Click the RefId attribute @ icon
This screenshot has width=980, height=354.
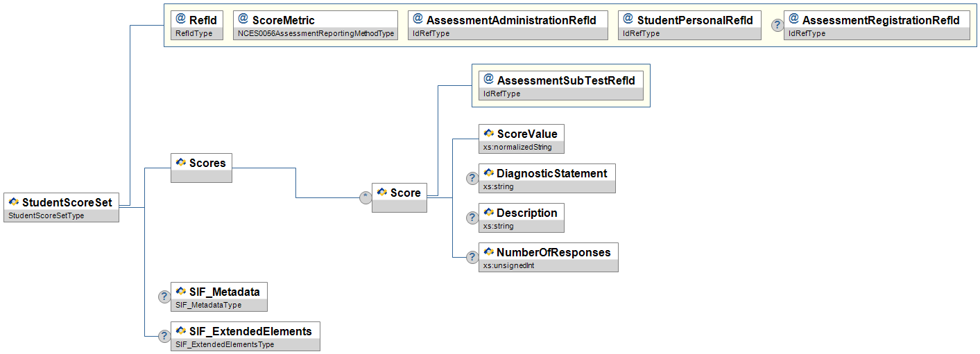point(180,19)
